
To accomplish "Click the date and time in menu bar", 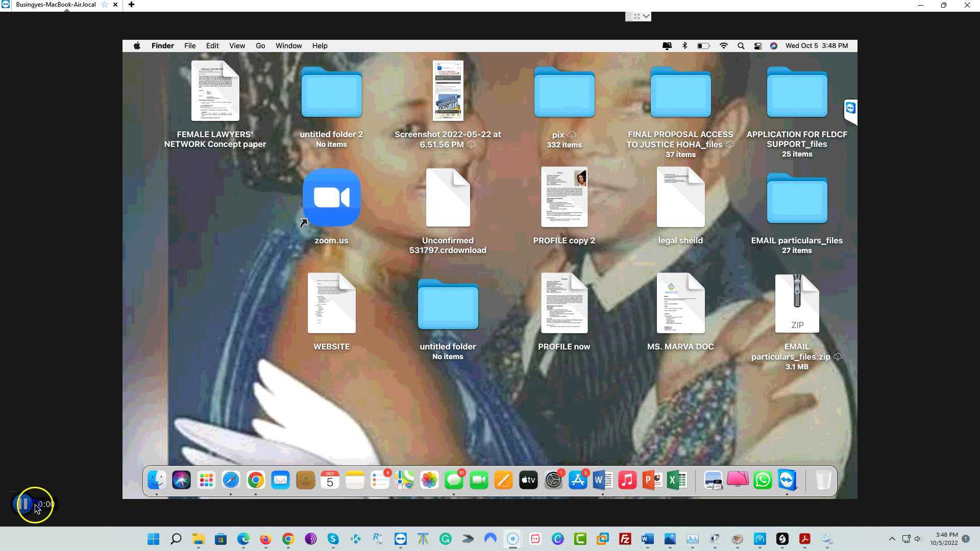I will coord(816,46).
